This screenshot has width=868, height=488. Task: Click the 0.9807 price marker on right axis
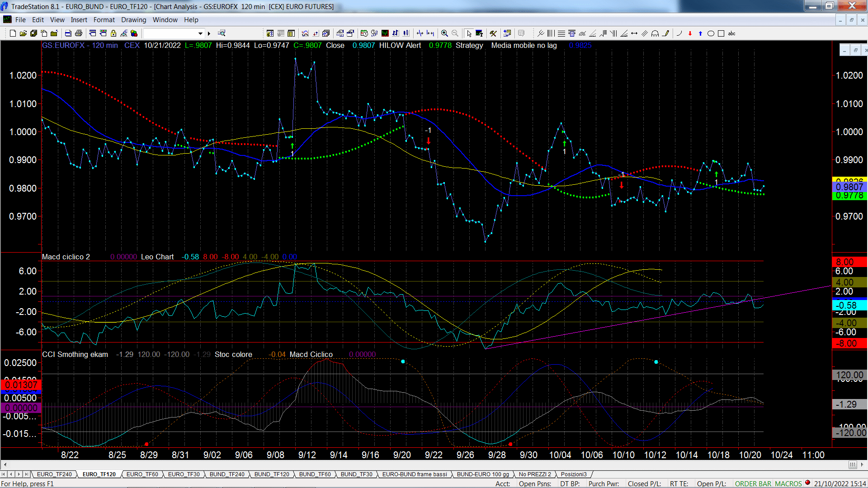coord(849,187)
